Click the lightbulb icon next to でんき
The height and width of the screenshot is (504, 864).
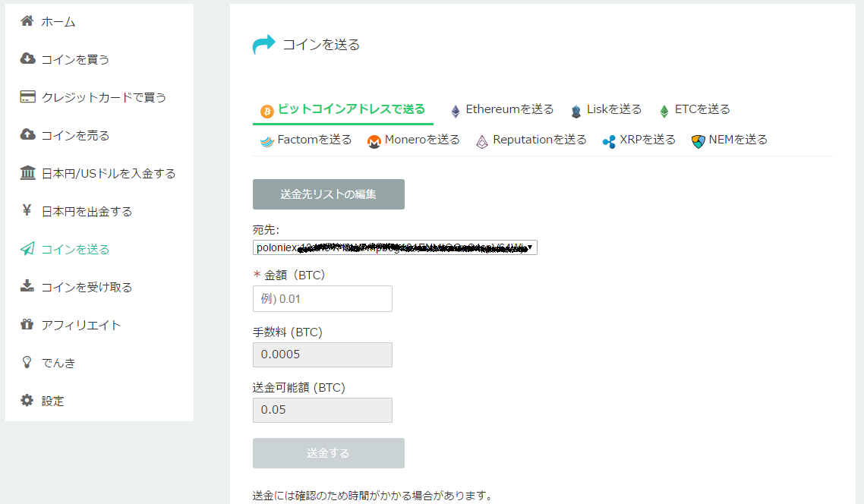27,363
